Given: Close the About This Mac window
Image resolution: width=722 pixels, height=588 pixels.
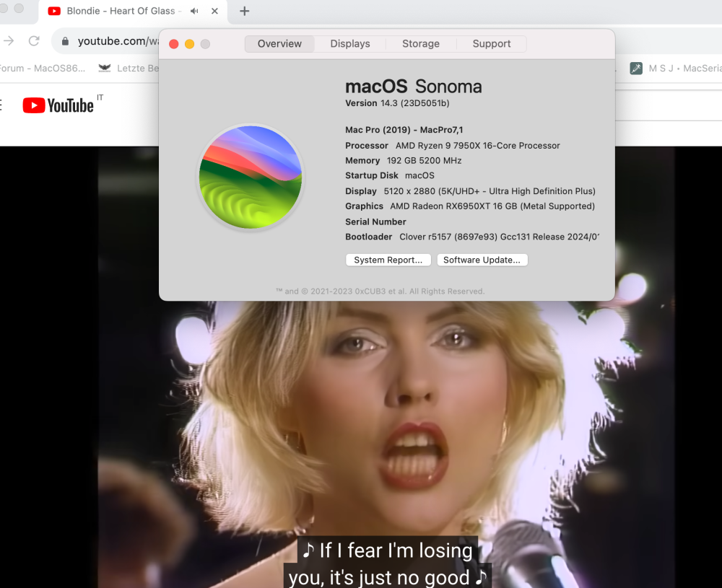Looking at the screenshot, I should [x=174, y=44].
